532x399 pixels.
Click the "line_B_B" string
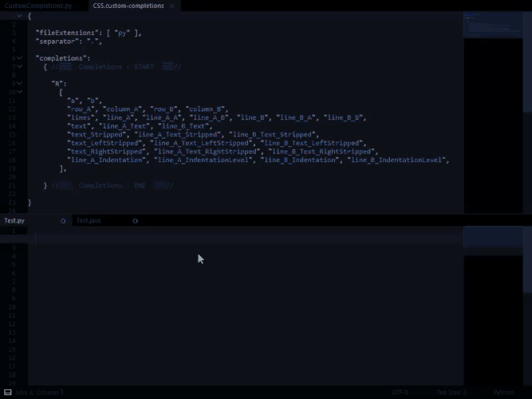coord(343,117)
